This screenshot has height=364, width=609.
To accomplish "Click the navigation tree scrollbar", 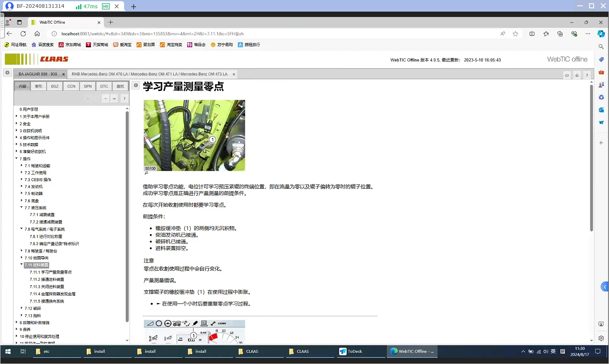I will 127,216.
